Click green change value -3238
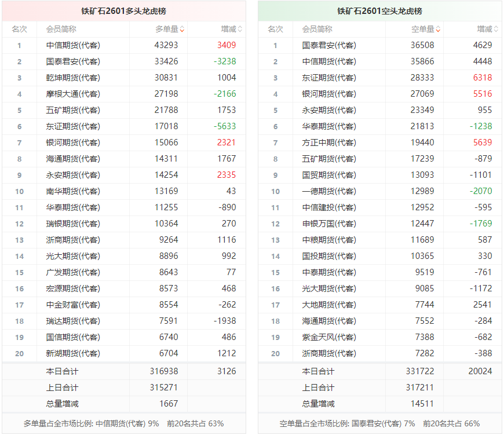The width and height of the screenshot is (504, 435). tap(225, 61)
